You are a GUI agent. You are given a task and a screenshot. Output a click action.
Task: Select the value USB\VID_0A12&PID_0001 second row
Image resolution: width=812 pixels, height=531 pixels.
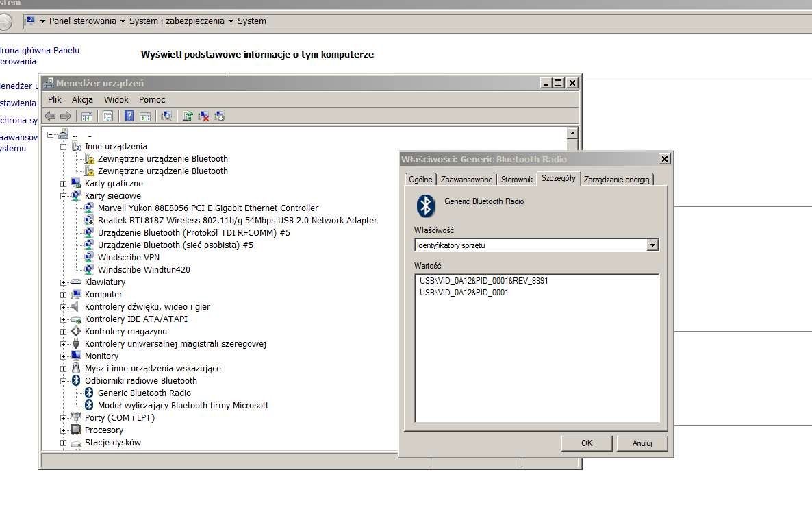(x=464, y=293)
